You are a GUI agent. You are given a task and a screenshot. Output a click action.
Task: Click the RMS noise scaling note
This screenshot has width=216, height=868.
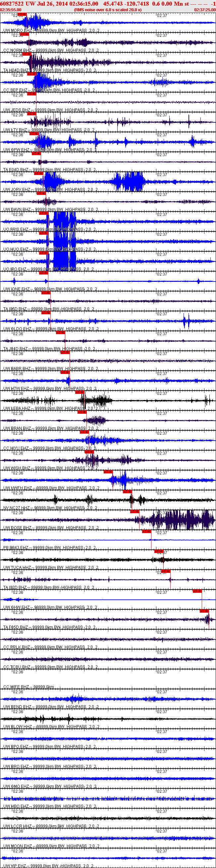(x=108, y=10)
